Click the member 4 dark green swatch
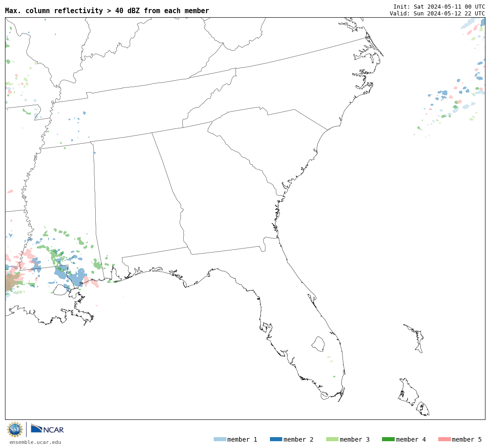Screen dimensions: 490x448 pos(388,439)
